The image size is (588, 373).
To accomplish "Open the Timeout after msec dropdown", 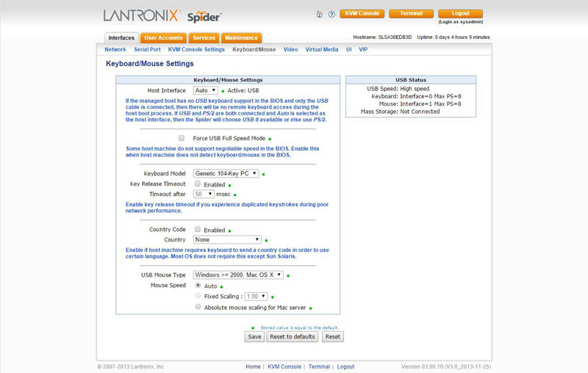I will 204,194.
